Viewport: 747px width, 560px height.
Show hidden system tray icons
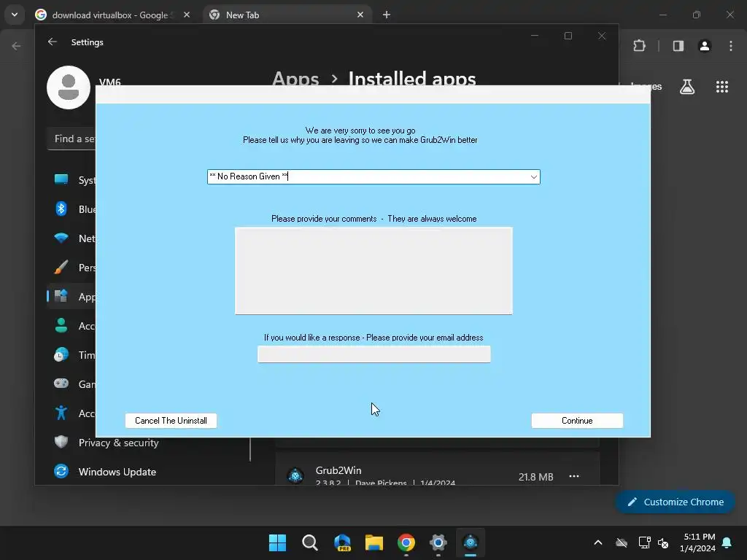598,542
